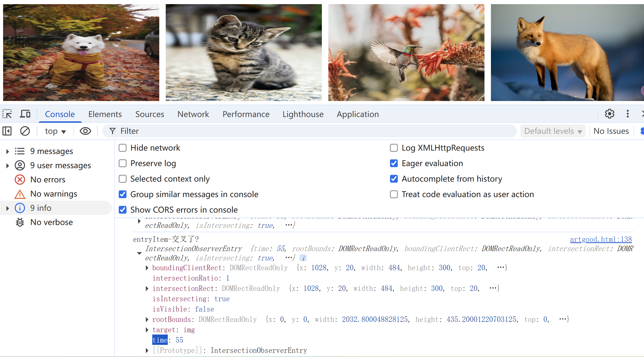Activate the inspect element picker icon
Image resolution: width=644 pixels, height=357 pixels.
pos(7,114)
